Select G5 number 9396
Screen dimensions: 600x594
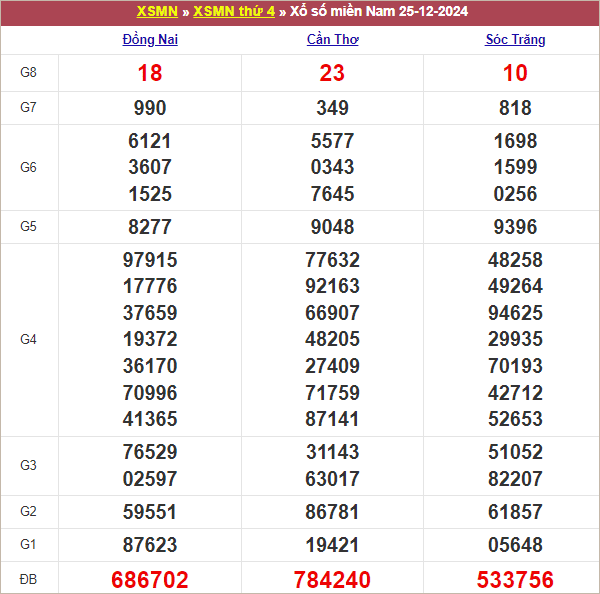coord(515,227)
